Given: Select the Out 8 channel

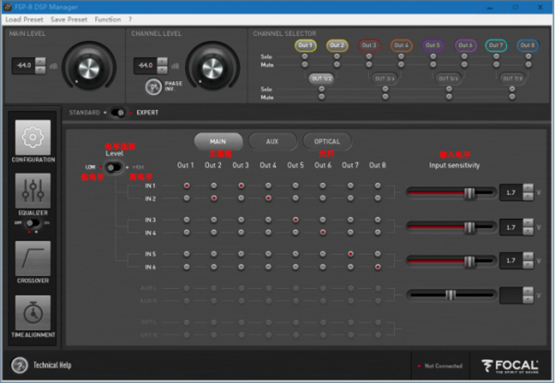Looking at the screenshot, I should pos(527,45).
